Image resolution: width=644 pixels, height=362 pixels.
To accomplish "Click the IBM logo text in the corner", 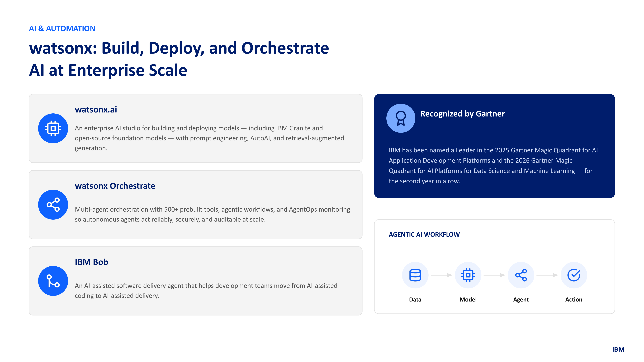I will (x=618, y=349).
